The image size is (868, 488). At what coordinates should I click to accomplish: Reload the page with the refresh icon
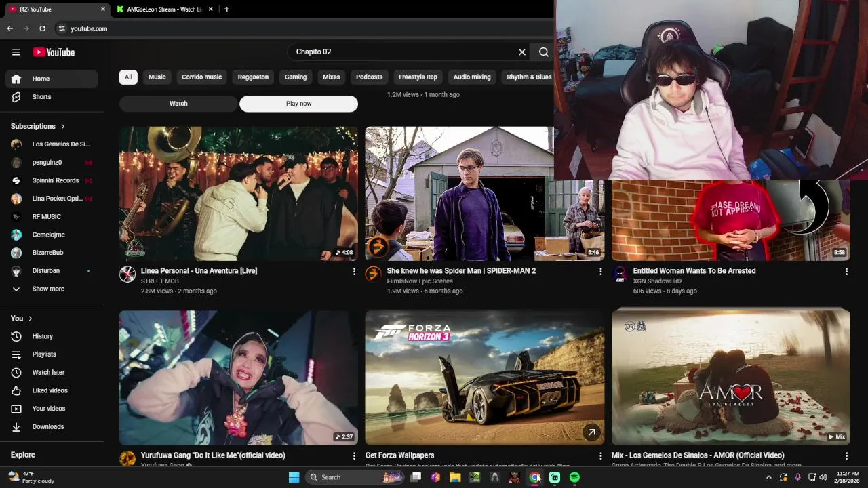pyautogui.click(x=42, y=28)
